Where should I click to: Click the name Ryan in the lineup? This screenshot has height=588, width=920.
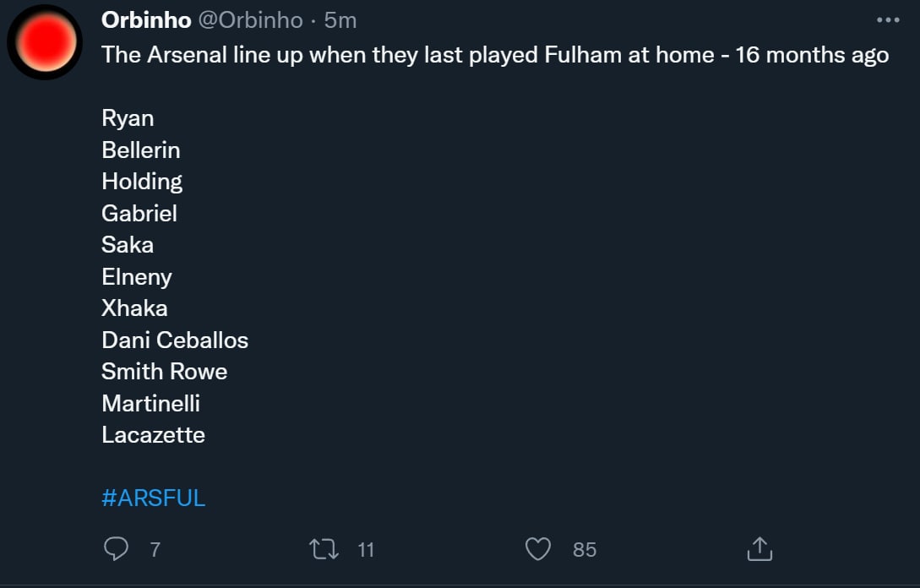click(x=128, y=118)
